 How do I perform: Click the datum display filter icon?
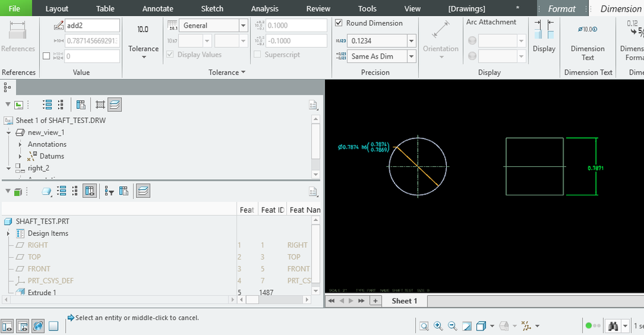526,326
